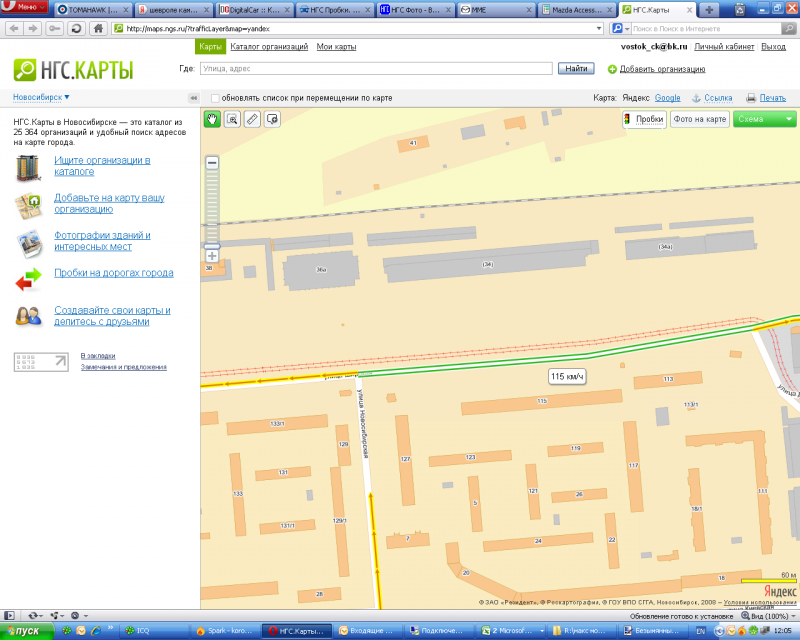The image size is (800, 640).
Task: Click the browser reload page icon
Action: (76, 28)
